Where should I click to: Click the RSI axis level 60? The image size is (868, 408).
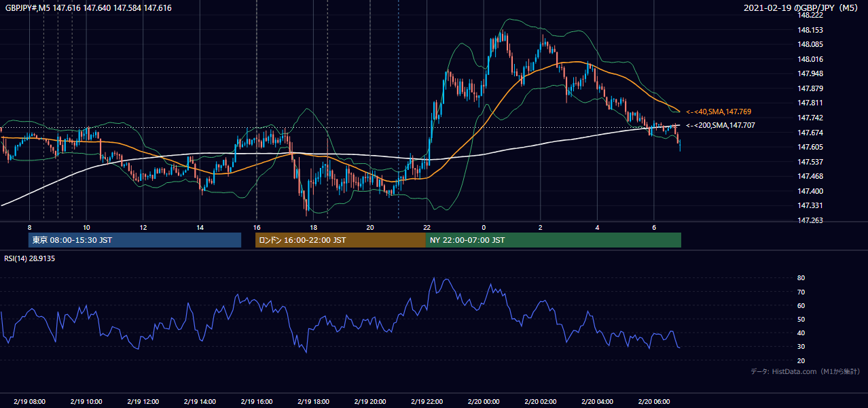pyautogui.click(x=801, y=305)
